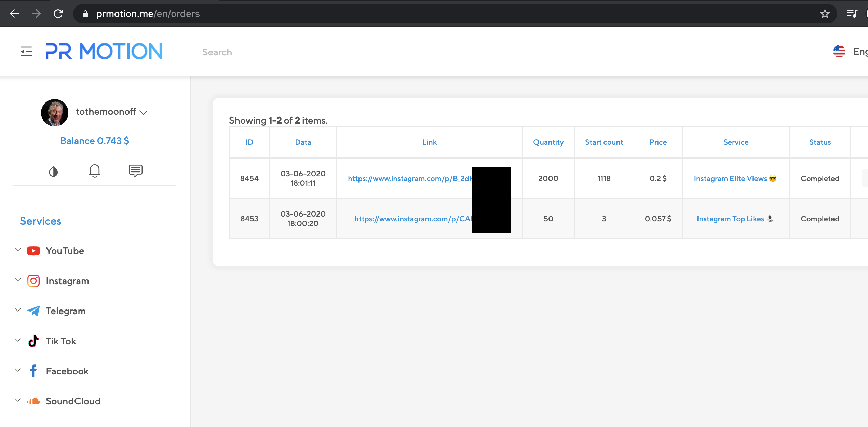Image resolution: width=868 pixels, height=427 pixels.
Task: Open Instagram link for order 8453
Action: pos(413,219)
